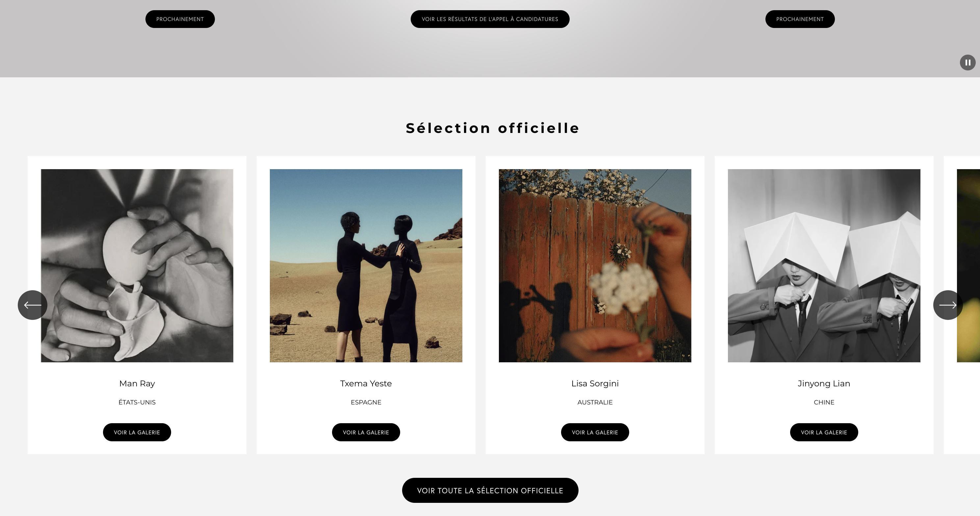Go to previous carousel slide arrow

(x=32, y=305)
